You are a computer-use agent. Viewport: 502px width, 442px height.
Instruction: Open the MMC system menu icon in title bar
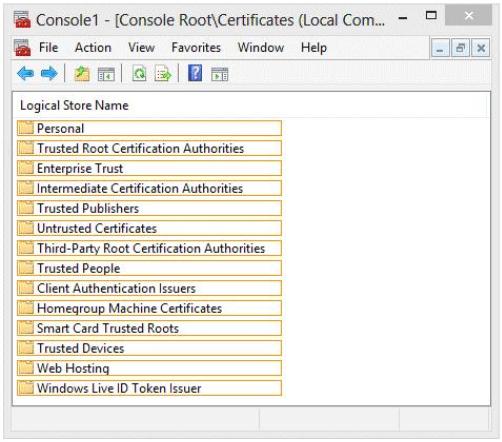click(x=22, y=19)
